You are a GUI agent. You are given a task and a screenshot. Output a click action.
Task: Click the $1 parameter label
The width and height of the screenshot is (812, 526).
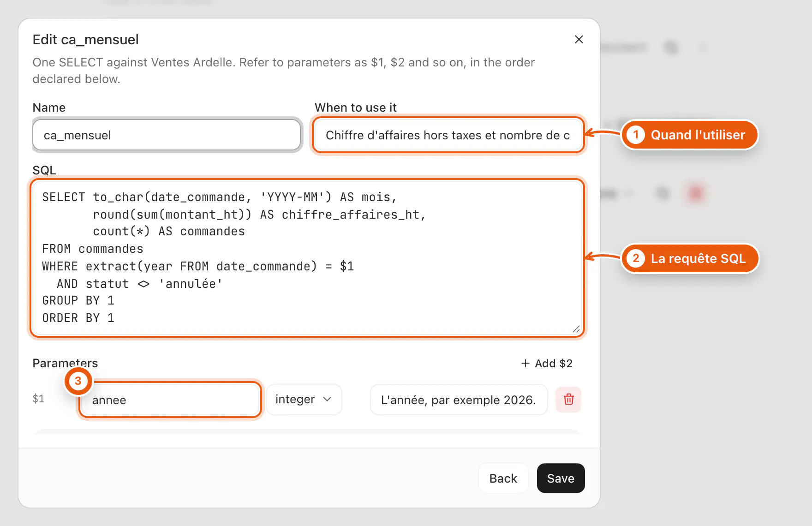(39, 399)
